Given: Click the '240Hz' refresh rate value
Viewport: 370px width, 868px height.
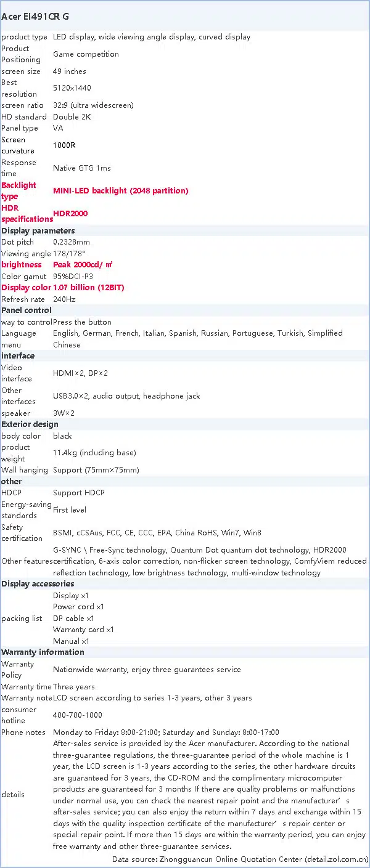Looking at the screenshot, I should [64, 299].
